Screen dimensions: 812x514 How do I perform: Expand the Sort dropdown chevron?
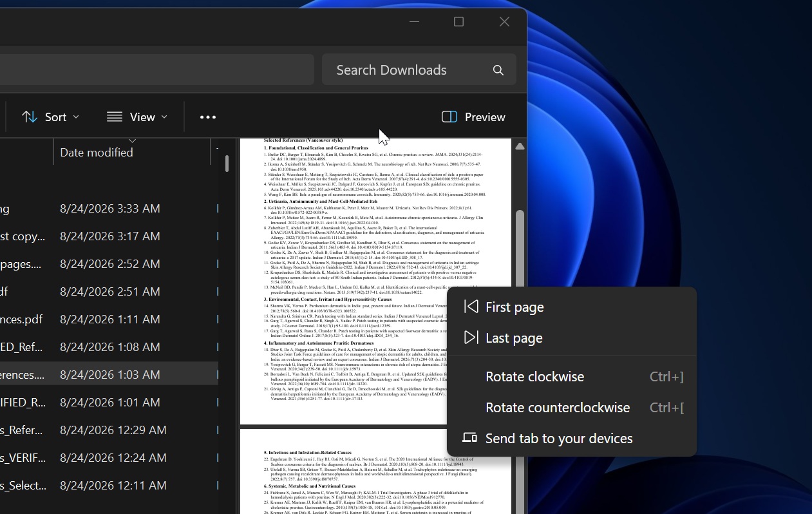pos(76,117)
